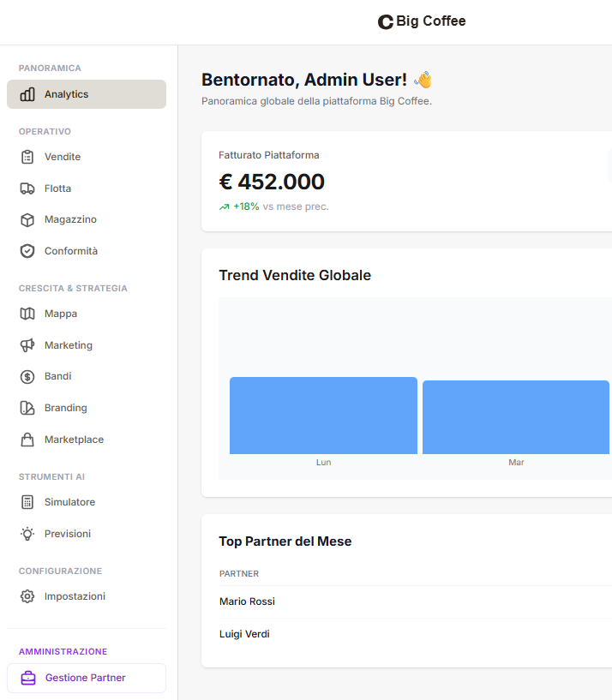Image resolution: width=612 pixels, height=700 pixels.
Task: Select the Analytics bar chart icon
Action: click(28, 94)
